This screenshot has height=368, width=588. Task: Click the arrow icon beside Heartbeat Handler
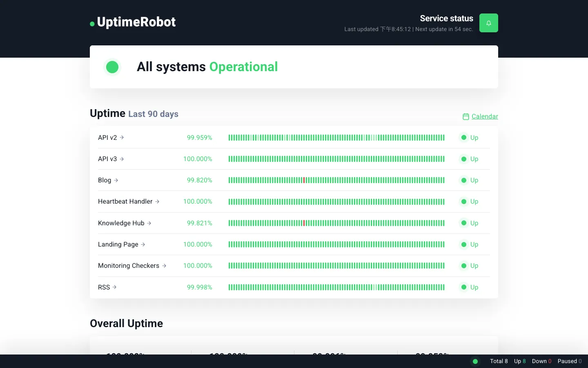click(157, 202)
